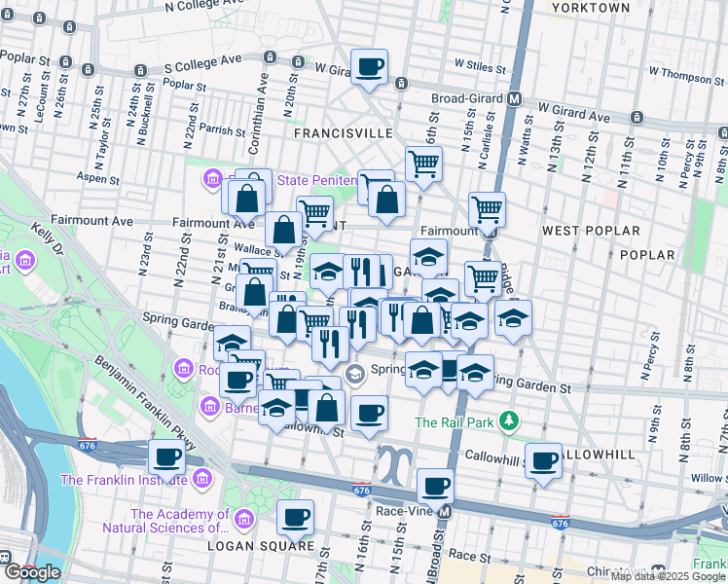Click the shopping bag marker on Fairmount Ave above Wallace St
This screenshot has height=584, width=728.
click(283, 231)
